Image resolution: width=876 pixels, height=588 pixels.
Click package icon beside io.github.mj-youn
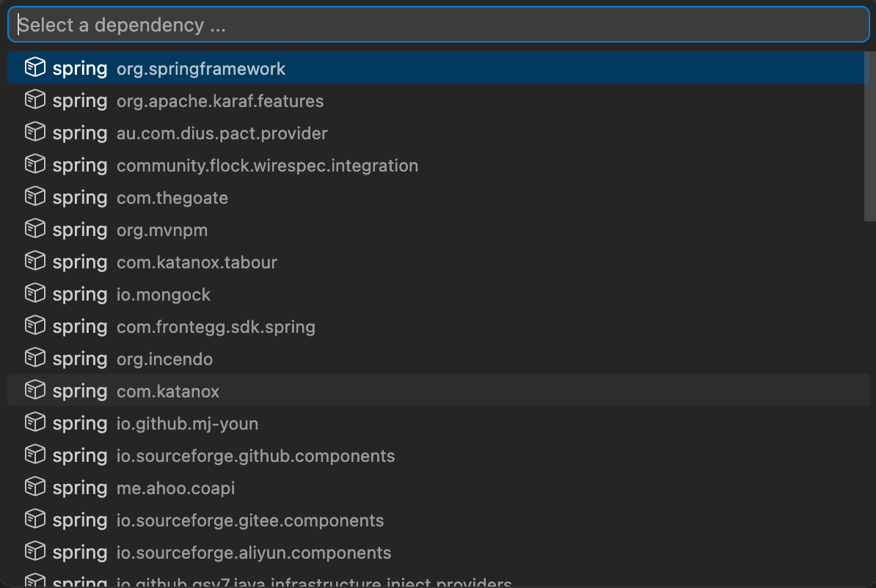point(35,423)
